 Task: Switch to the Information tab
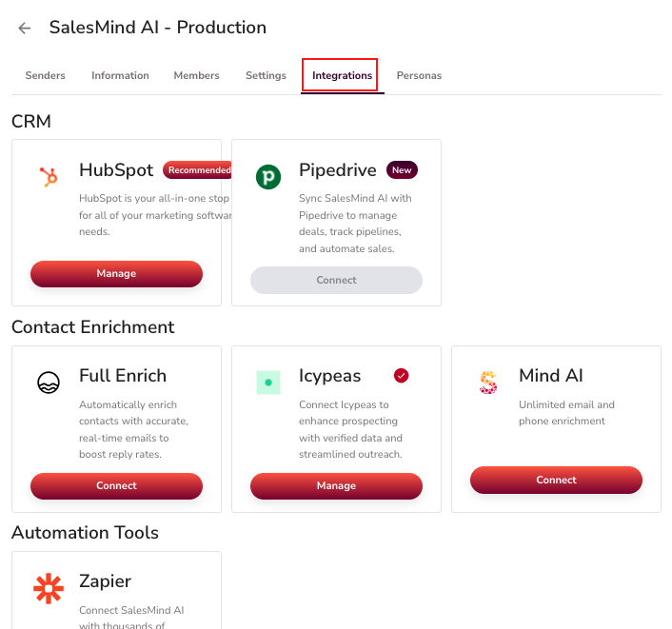(x=120, y=76)
